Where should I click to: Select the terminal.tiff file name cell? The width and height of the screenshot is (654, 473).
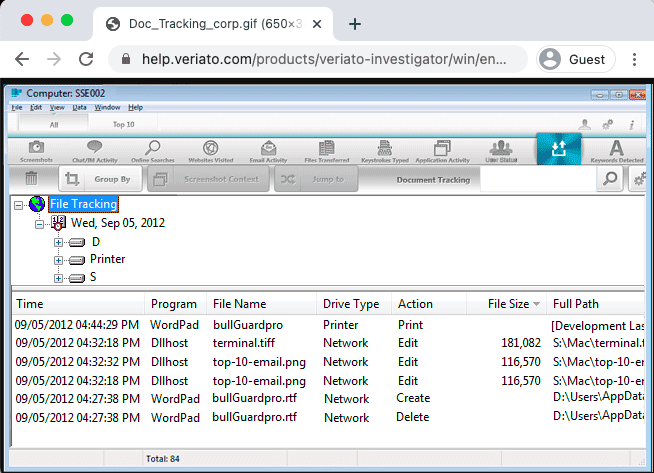pos(244,343)
